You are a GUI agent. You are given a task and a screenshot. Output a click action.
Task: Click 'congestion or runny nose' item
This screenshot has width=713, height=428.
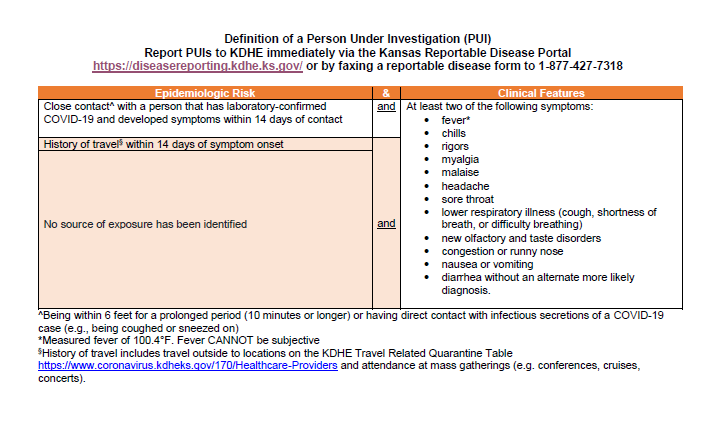coord(502,251)
